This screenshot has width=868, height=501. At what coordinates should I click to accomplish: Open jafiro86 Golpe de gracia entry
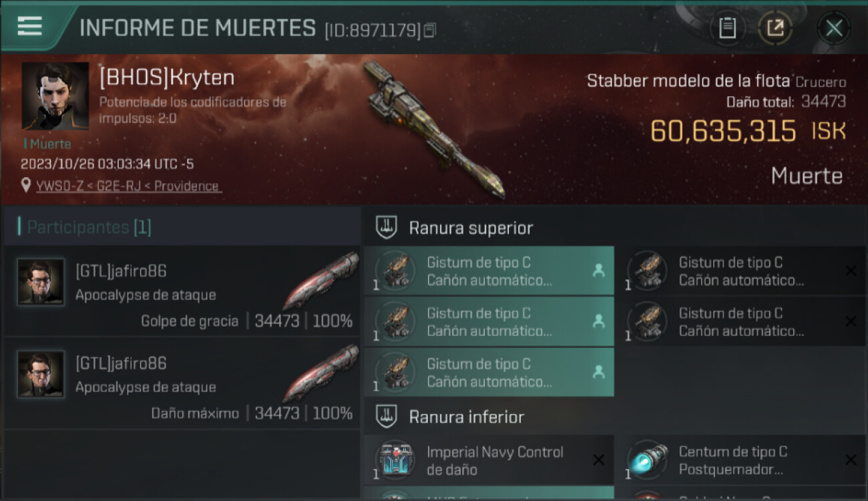(x=182, y=291)
